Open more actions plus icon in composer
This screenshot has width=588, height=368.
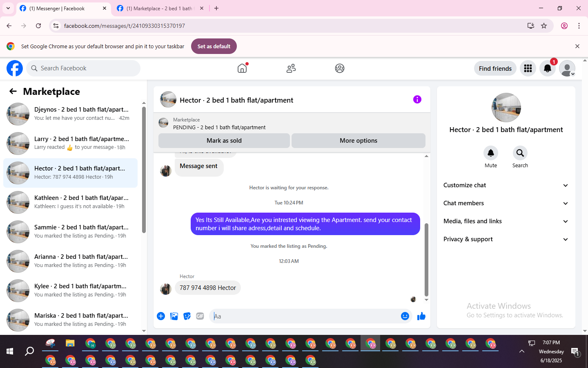(x=161, y=316)
